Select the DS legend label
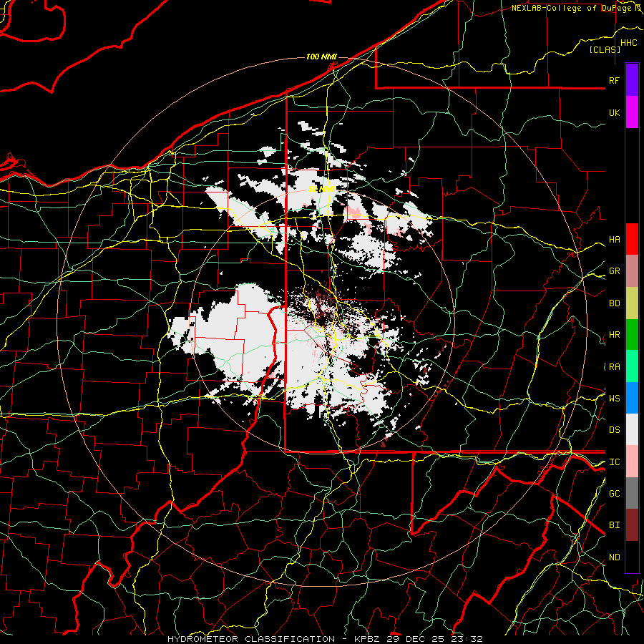644x644 pixels. pyautogui.click(x=614, y=429)
